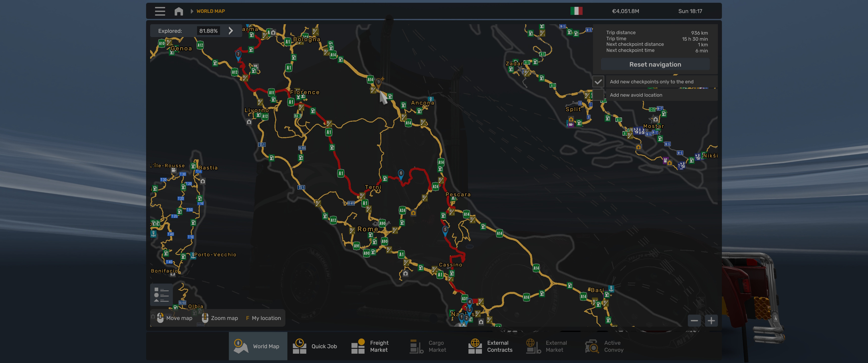The image size is (868, 363).
Task: Click the home icon in the breadcrumb
Action: [x=179, y=11]
